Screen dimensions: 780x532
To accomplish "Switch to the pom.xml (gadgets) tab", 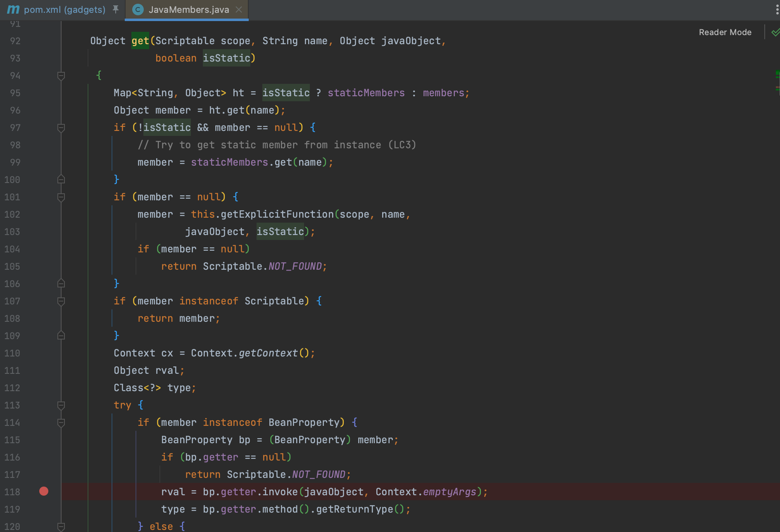I will point(64,9).
